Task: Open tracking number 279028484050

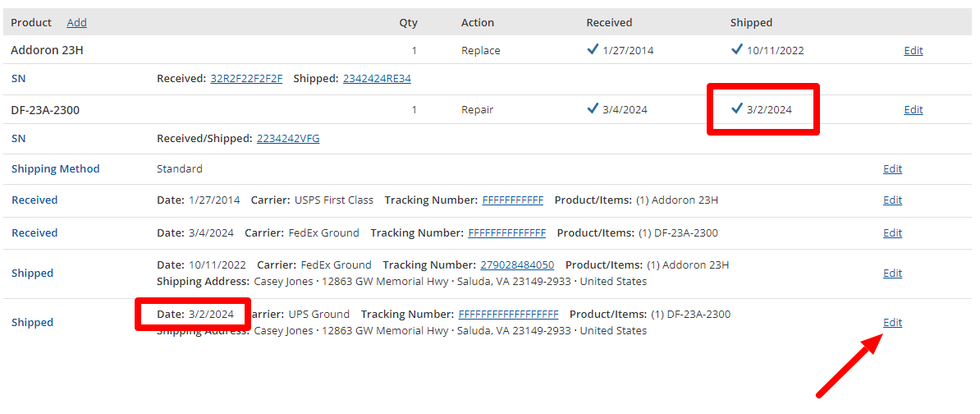Action: pos(517,265)
